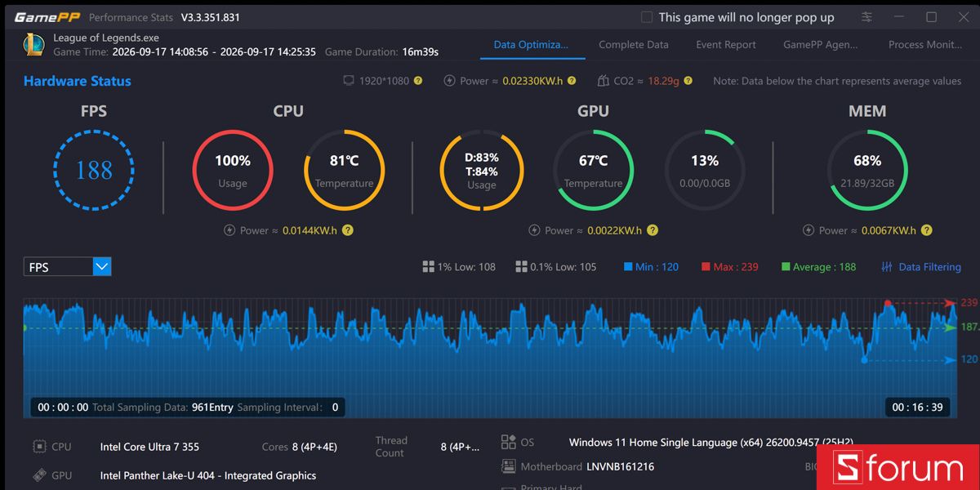This screenshot has width=980, height=490.
Task: Click the MEM 68% gauge
Action: click(x=867, y=170)
